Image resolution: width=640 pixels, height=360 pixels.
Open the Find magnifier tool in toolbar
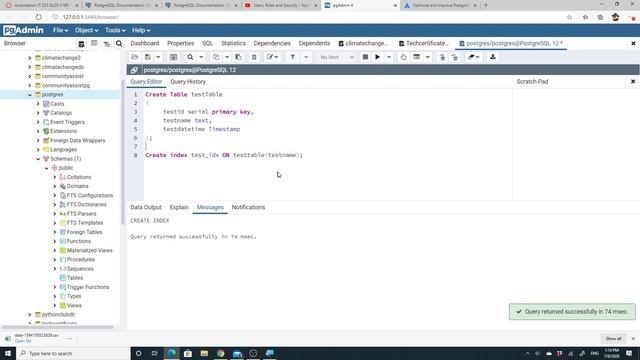190,57
